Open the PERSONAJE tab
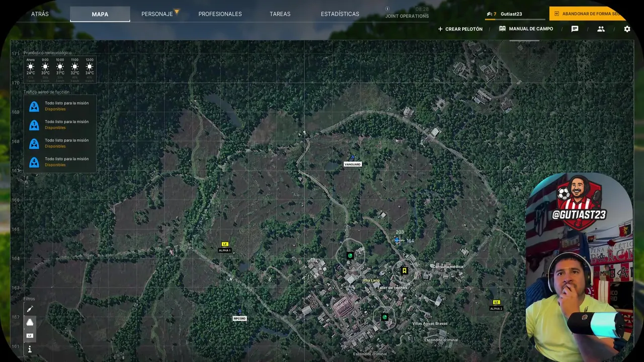Viewport: 644px width, 362px height. [x=157, y=14]
